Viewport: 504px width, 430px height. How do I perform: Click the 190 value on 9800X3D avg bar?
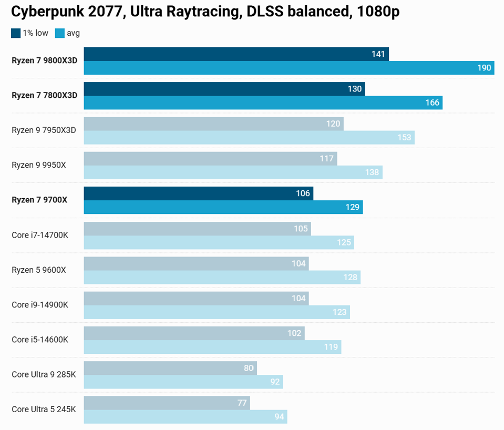[x=484, y=68]
